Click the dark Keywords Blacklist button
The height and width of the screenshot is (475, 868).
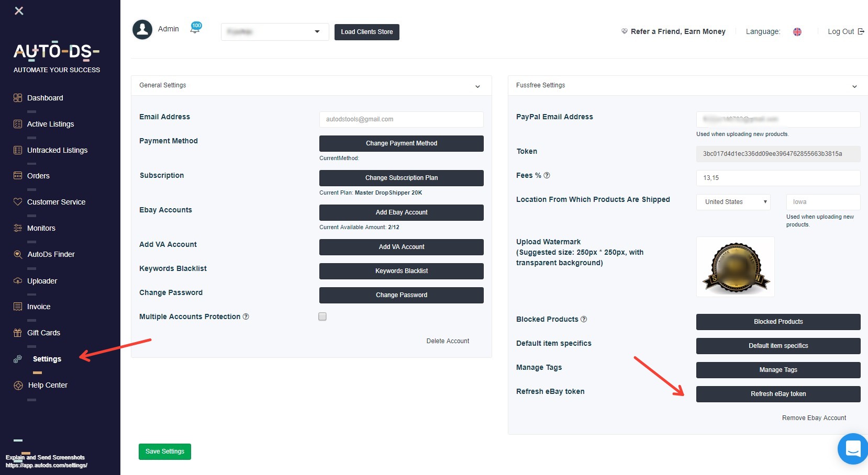402,271
